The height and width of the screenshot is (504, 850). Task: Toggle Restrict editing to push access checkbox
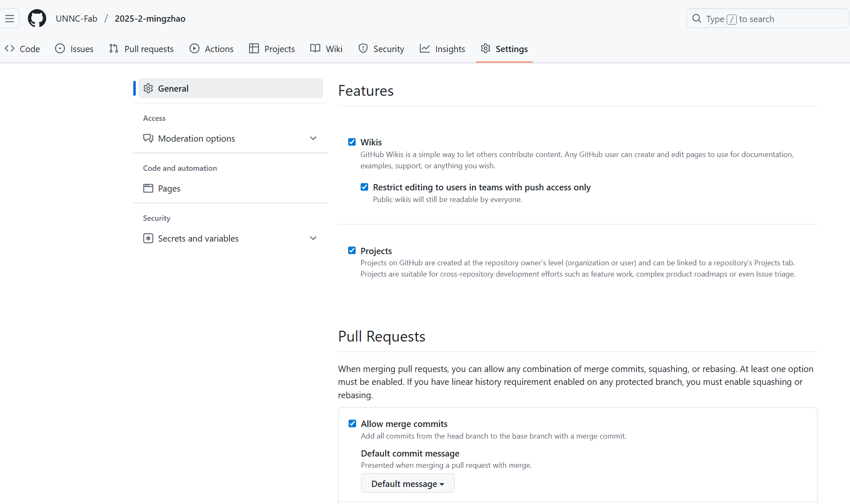point(364,187)
